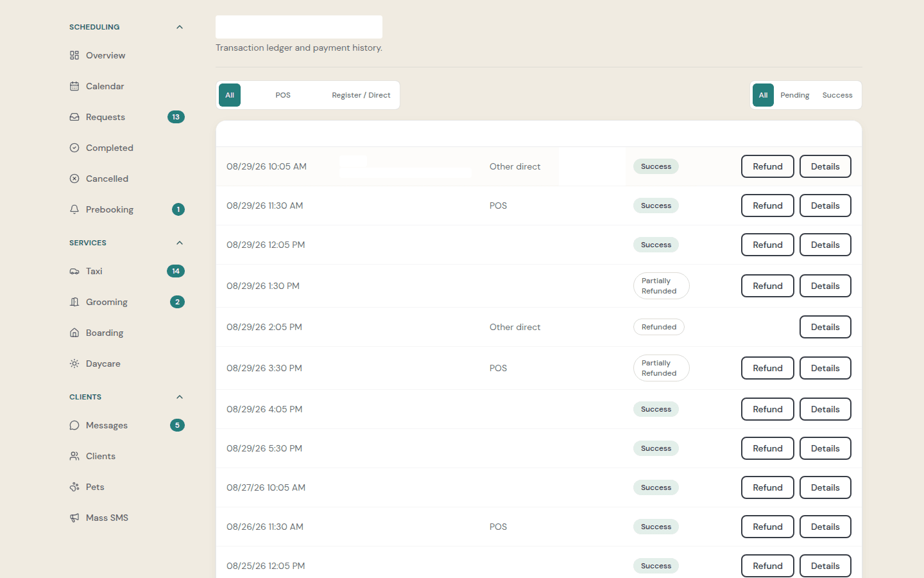Click the SERVICES section heading
This screenshot has width=924, height=578.
88,243
